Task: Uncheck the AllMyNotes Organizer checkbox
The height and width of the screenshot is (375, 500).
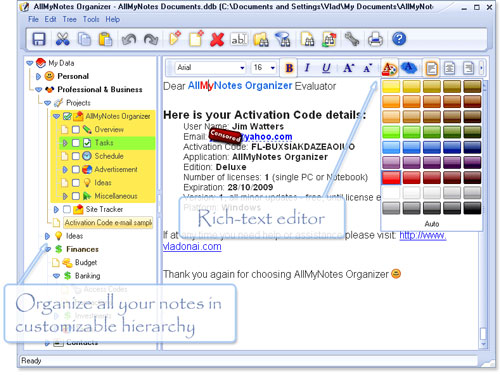Action: click(68, 116)
